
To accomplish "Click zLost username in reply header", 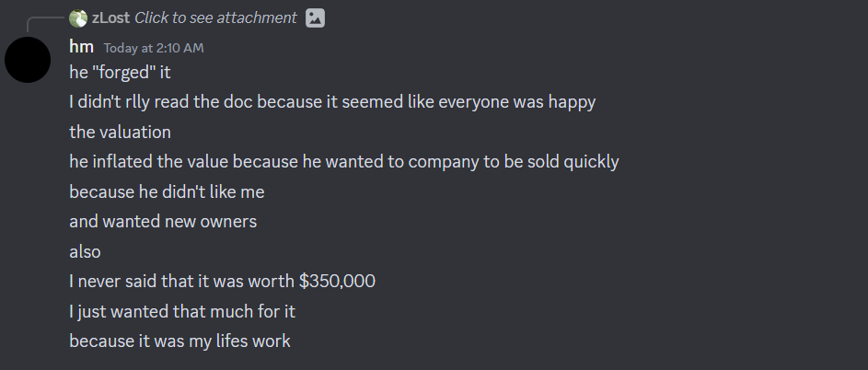I will [x=110, y=18].
